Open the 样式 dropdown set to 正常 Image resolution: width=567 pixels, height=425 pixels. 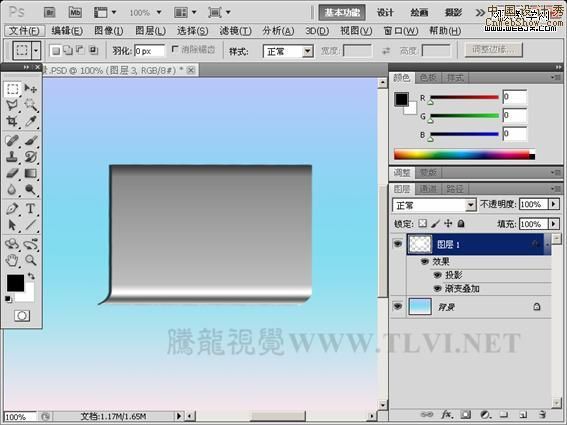(x=288, y=51)
